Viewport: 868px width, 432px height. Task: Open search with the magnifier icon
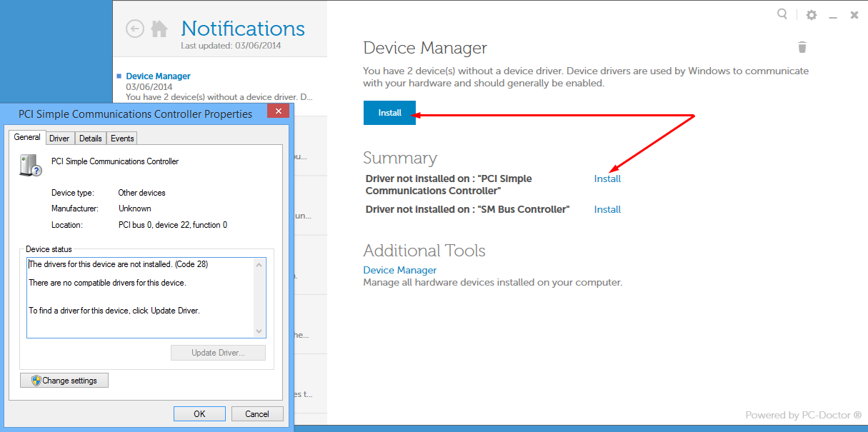[782, 14]
